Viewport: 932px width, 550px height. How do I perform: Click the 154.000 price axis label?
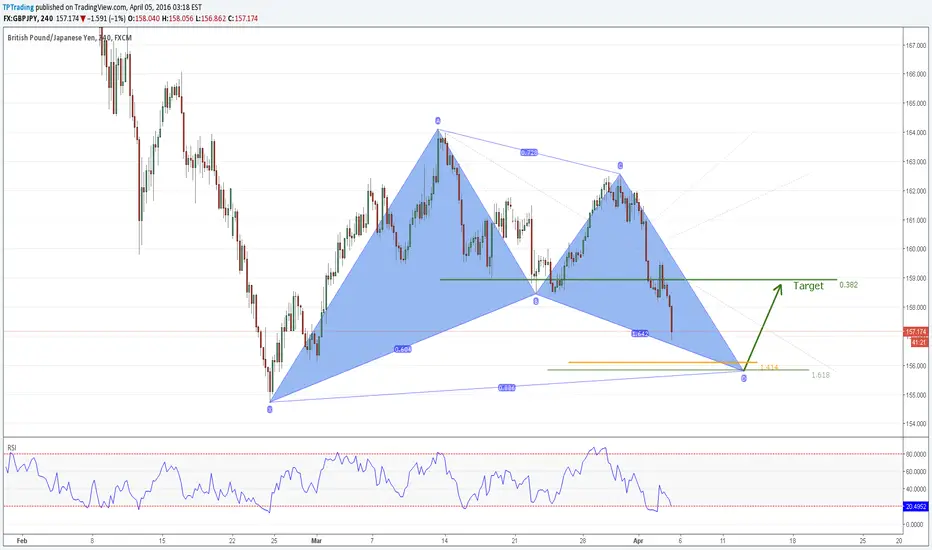pos(916,425)
